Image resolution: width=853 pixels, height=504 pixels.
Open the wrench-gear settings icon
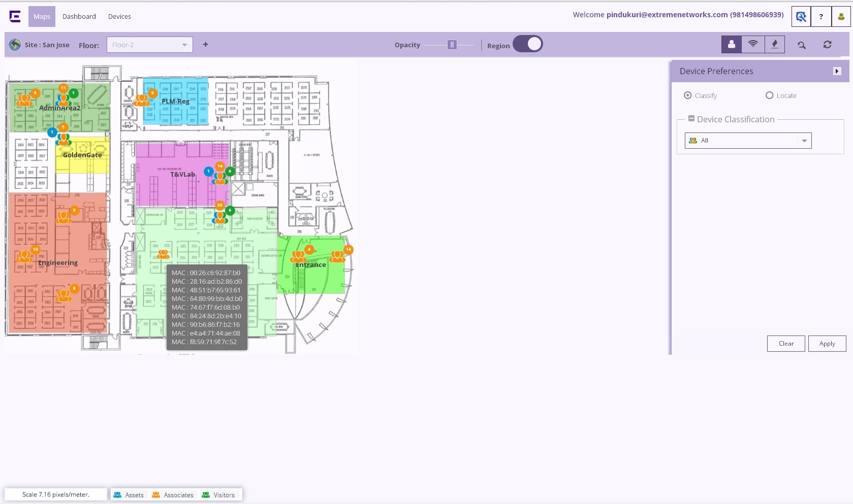tap(801, 17)
